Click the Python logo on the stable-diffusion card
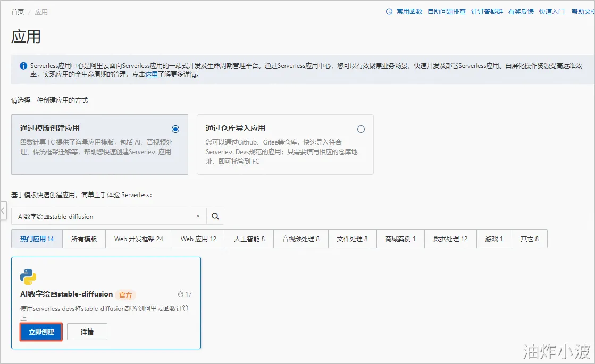 [28, 277]
